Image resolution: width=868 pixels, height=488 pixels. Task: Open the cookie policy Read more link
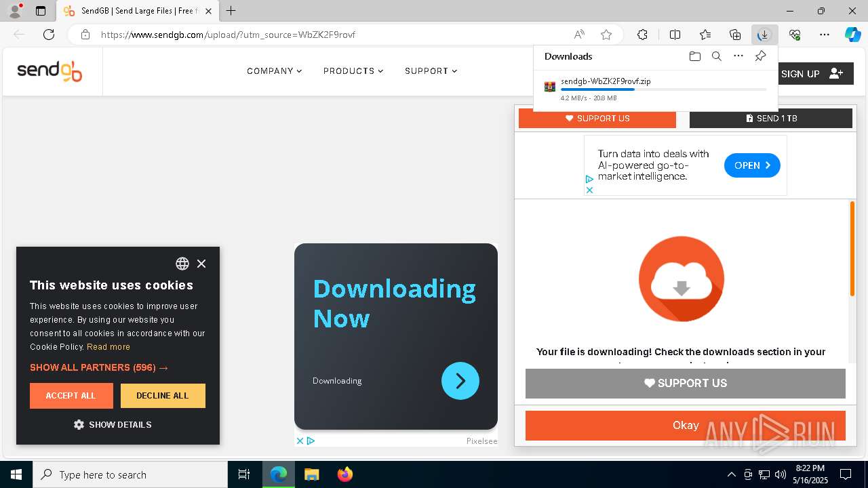pyautogui.click(x=108, y=346)
